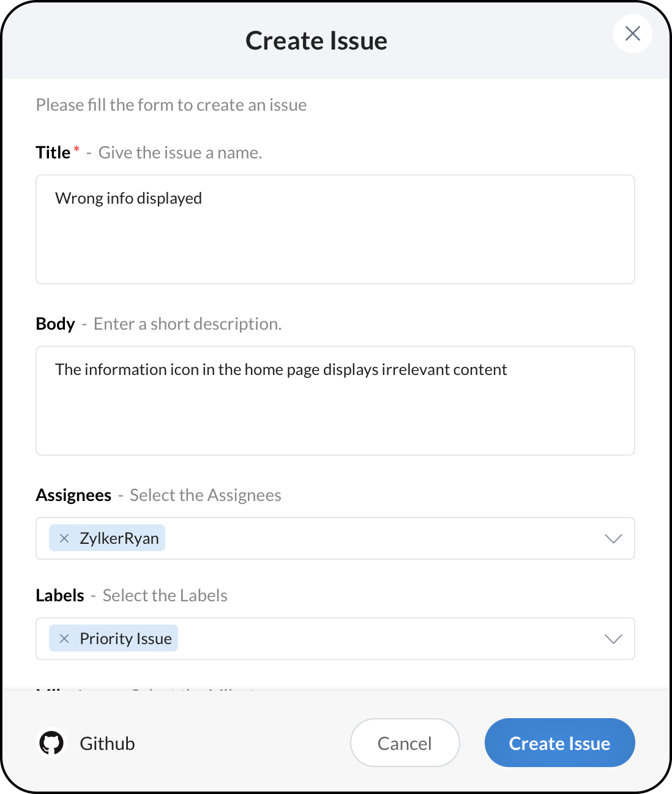This screenshot has height=794, width=672.
Task: Remove the Priority Issue label chip
Action: [64, 639]
